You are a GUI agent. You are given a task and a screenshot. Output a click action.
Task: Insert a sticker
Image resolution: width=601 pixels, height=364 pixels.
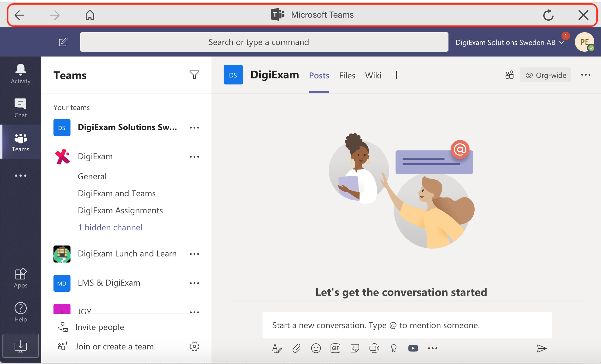coord(355,348)
